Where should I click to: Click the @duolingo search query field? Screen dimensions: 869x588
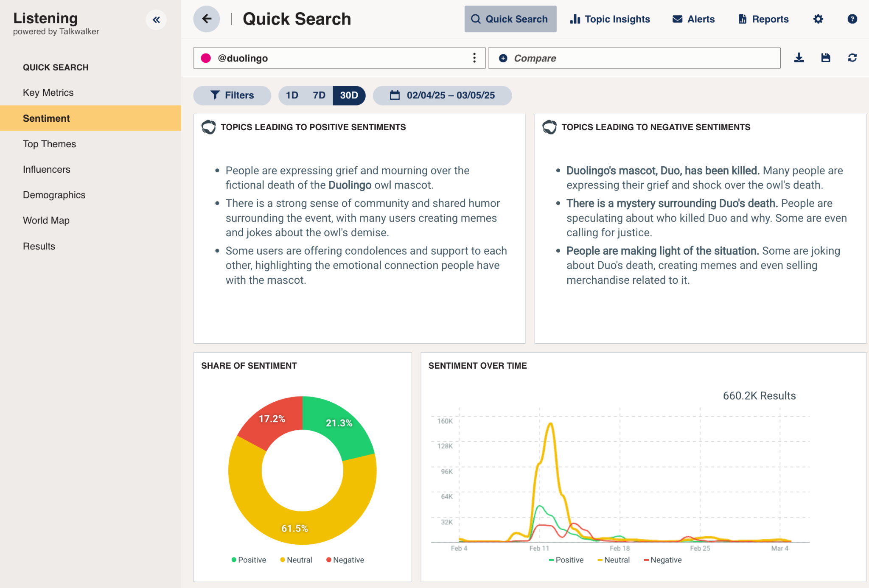(297, 58)
